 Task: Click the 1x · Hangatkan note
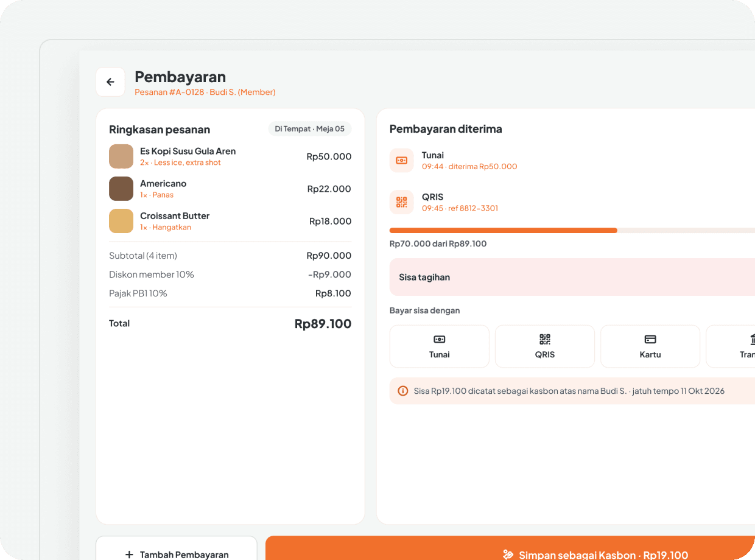[166, 227]
